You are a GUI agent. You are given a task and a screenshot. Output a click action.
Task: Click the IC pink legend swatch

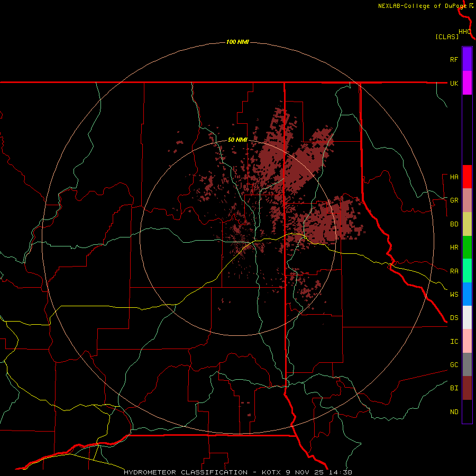click(x=467, y=341)
